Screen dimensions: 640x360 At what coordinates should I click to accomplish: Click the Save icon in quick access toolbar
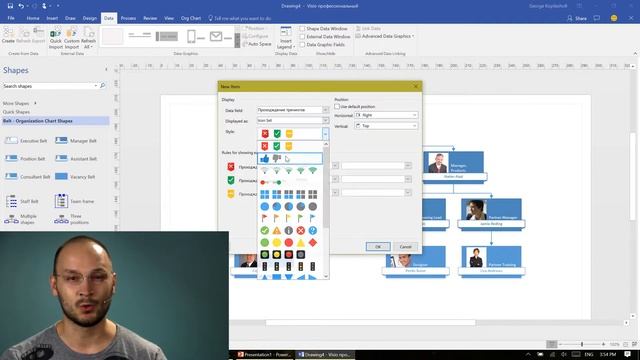[x=10, y=6]
